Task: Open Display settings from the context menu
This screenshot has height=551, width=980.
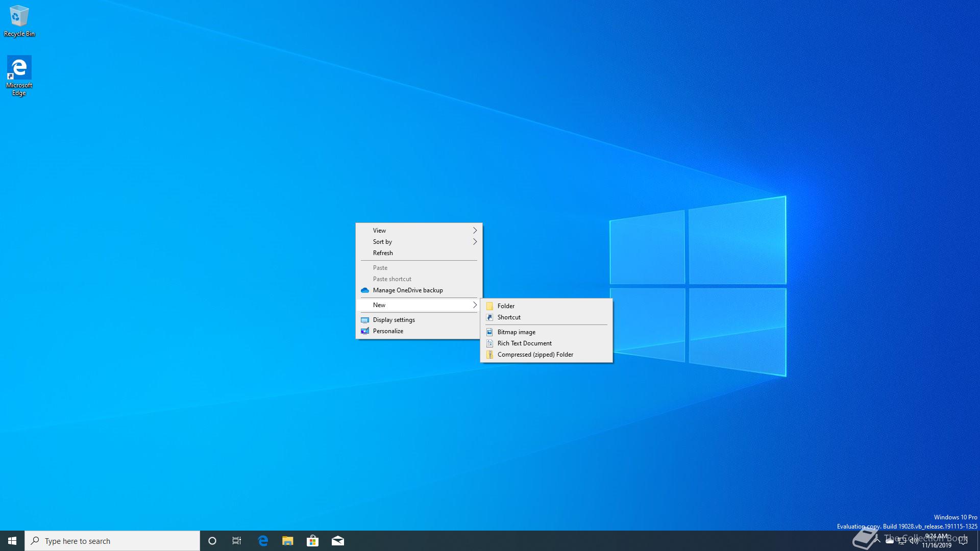Action: coord(394,320)
